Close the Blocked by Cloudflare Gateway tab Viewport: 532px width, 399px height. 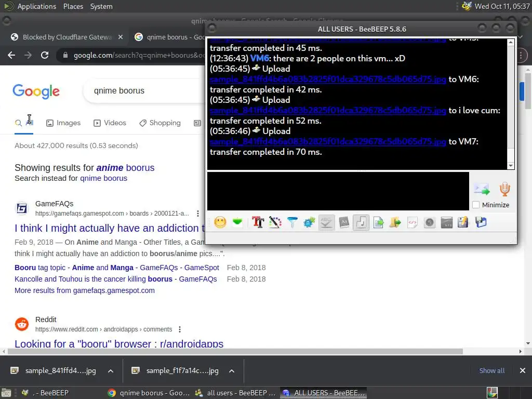coord(121,37)
